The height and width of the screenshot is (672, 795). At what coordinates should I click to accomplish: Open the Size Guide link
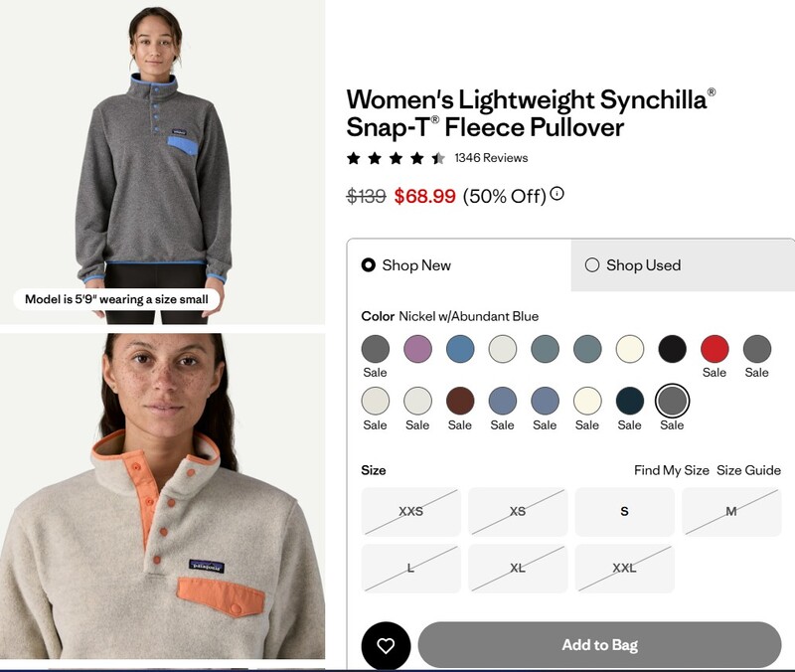pyautogui.click(x=748, y=470)
